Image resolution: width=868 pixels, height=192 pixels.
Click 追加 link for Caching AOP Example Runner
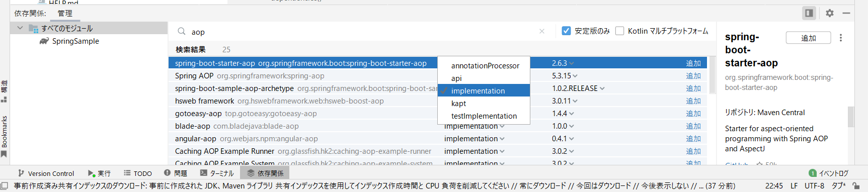pyautogui.click(x=693, y=151)
